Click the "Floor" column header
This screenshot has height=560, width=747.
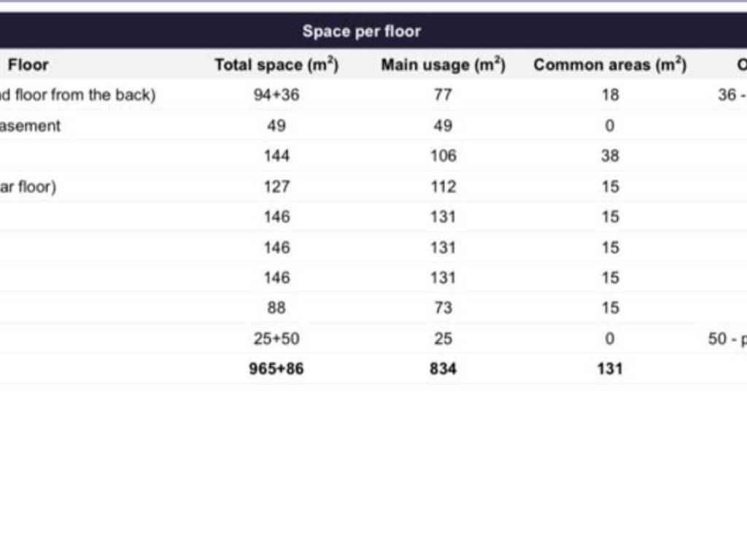click(28, 65)
